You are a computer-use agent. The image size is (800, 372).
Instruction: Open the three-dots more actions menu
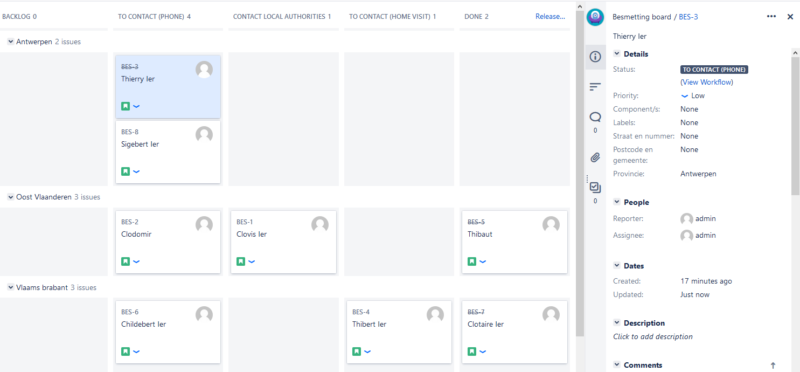(771, 16)
